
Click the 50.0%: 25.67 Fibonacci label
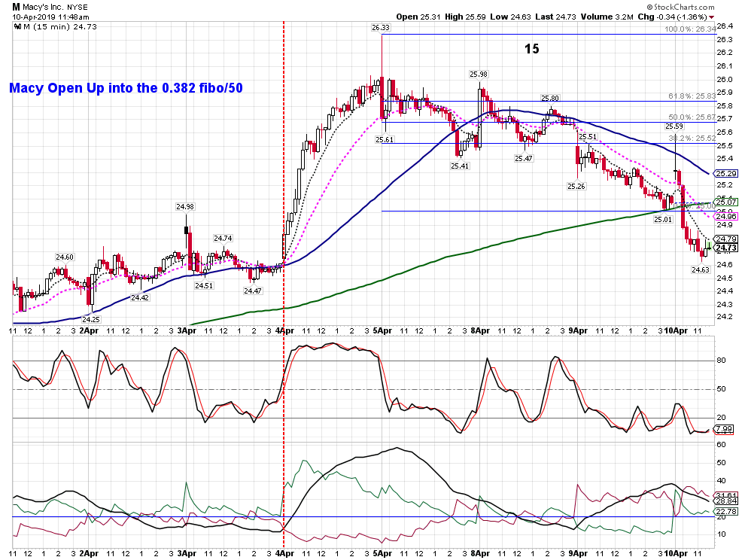(x=692, y=117)
